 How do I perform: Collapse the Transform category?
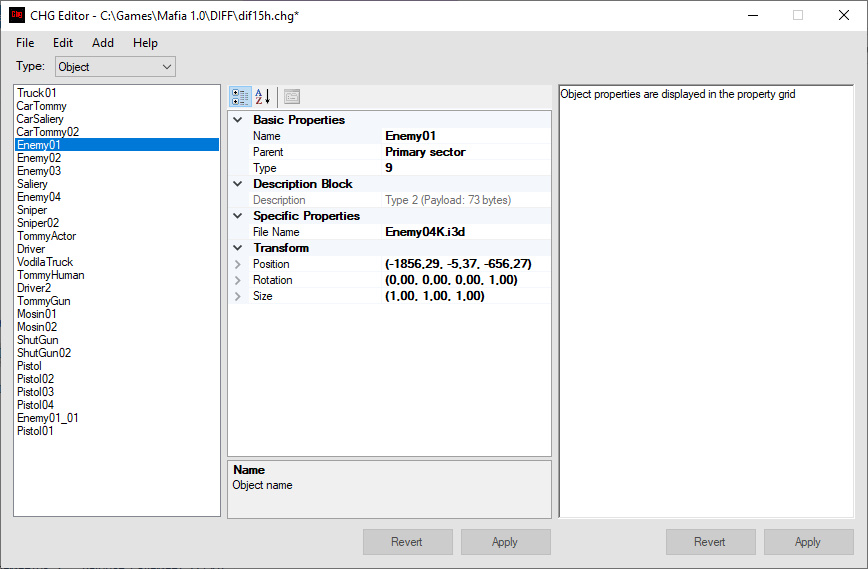[238, 248]
